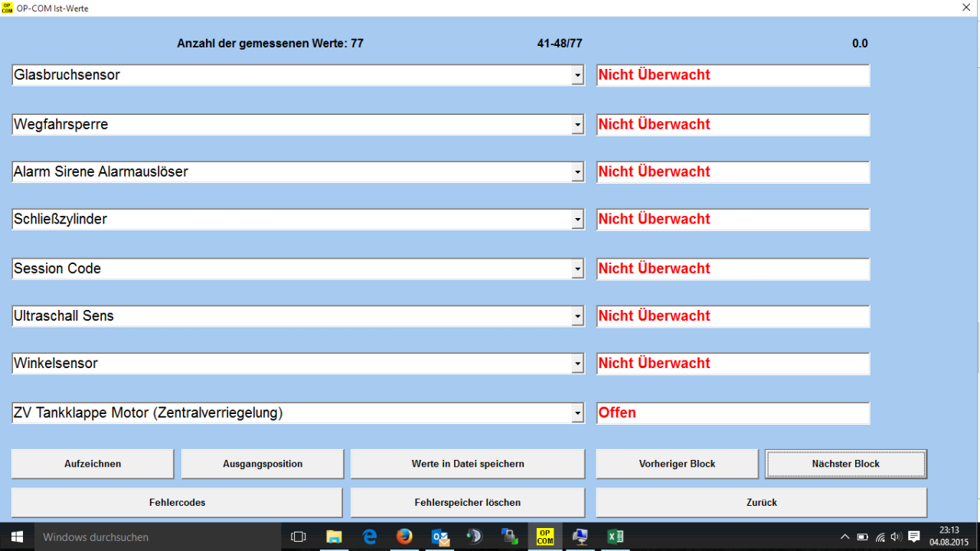
Task: Expand the ZV Tankklappe Motor dropdown
Action: [577, 414]
